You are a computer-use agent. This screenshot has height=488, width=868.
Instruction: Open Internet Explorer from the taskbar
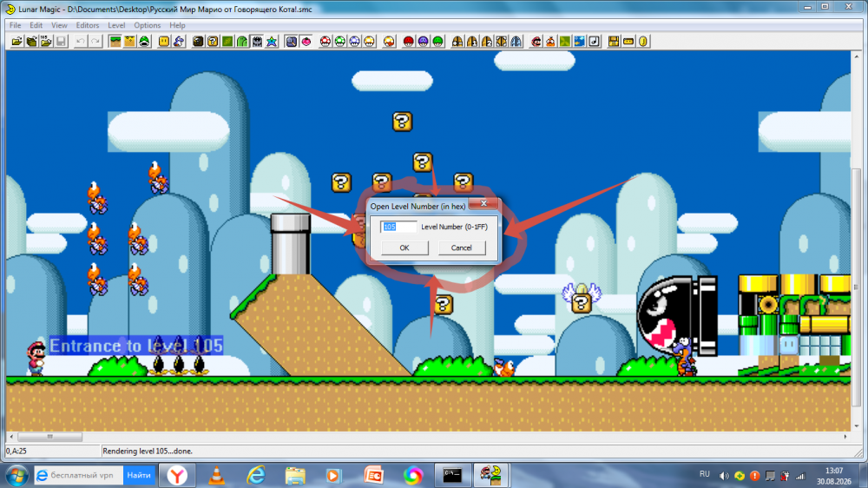tap(256, 475)
